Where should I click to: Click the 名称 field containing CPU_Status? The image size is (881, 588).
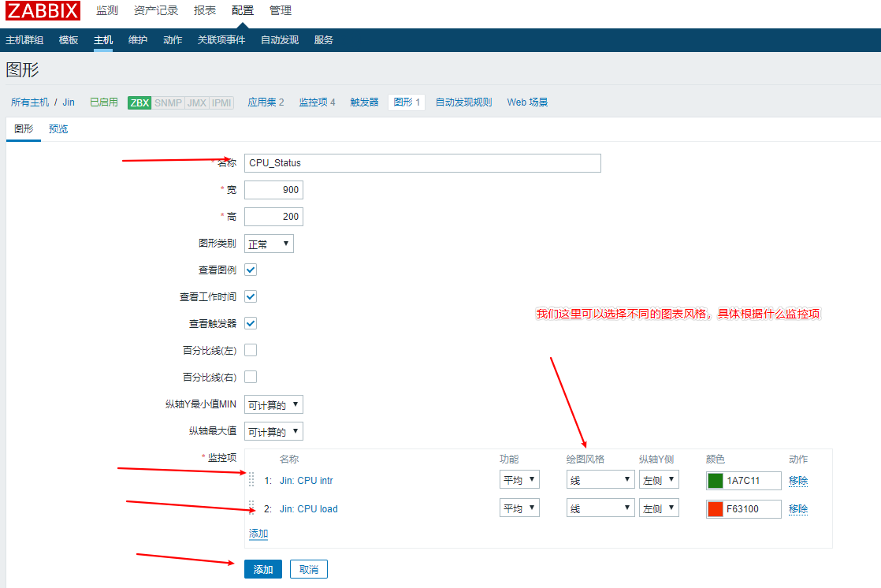(422, 163)
